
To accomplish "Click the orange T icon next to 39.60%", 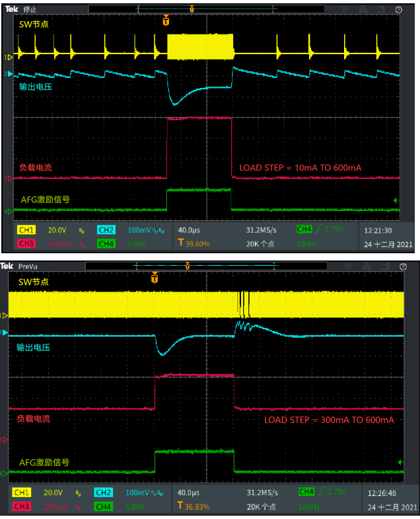I will [181, 243].
